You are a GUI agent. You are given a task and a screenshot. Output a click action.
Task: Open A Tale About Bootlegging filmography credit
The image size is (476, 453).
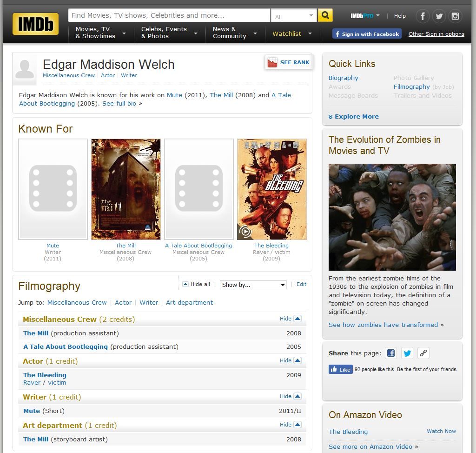click(66, 346)
